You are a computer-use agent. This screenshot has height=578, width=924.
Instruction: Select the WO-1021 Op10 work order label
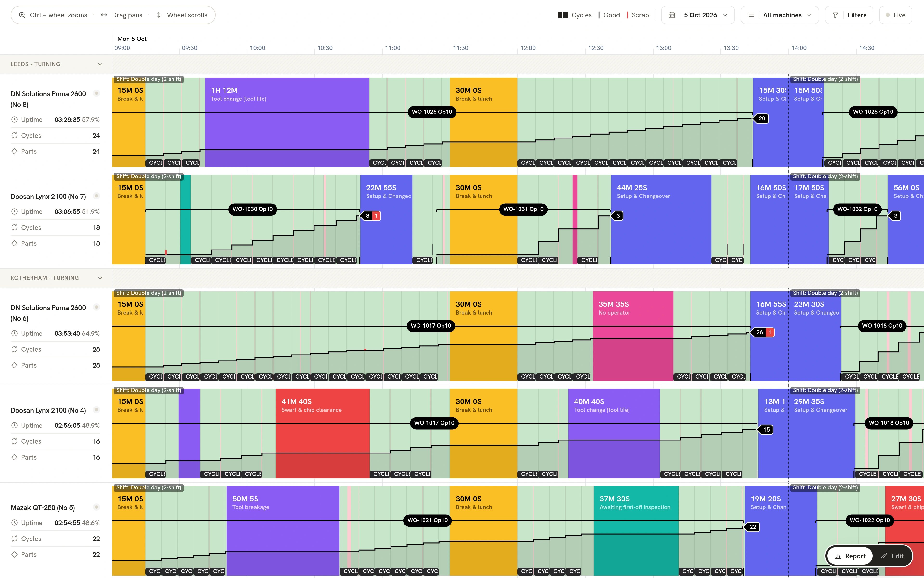(427, 520)
